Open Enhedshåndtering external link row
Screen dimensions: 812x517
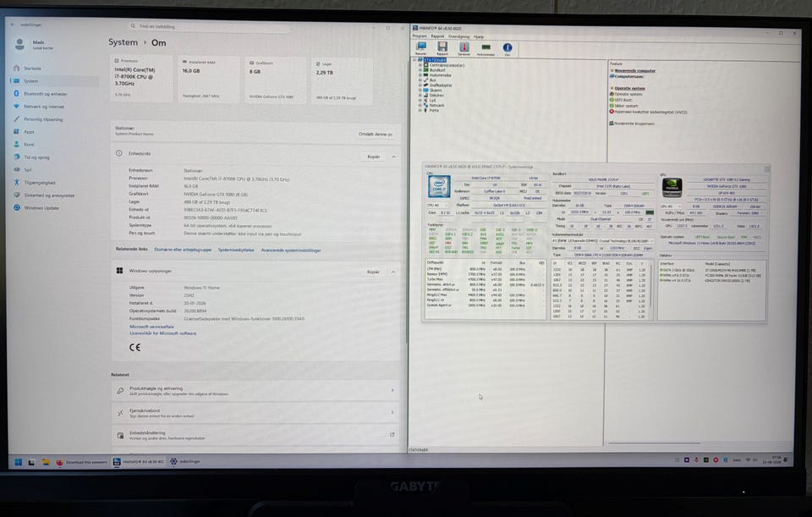click(255, 435)
